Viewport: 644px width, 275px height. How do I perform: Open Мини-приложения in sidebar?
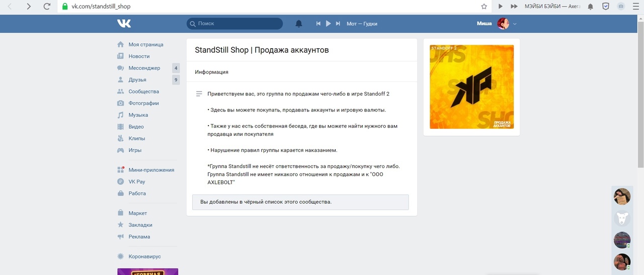click(x=151, y=170)
